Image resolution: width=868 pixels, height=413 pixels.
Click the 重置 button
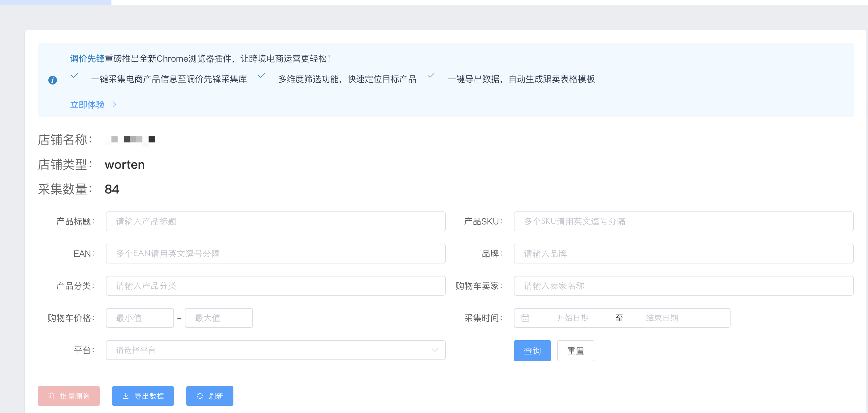pos(575,350)
